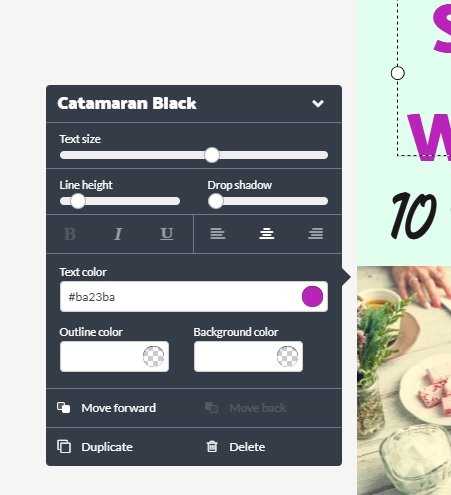
Task: Click the Delete trash can icon
Action: 212,447
